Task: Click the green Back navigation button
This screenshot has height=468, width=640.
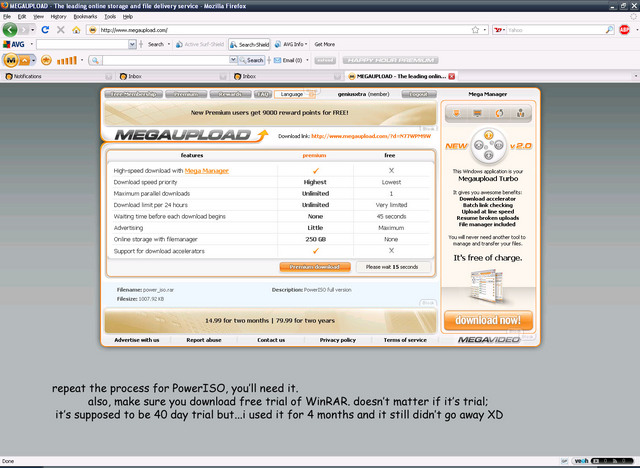Action: [x=10, y=30]
